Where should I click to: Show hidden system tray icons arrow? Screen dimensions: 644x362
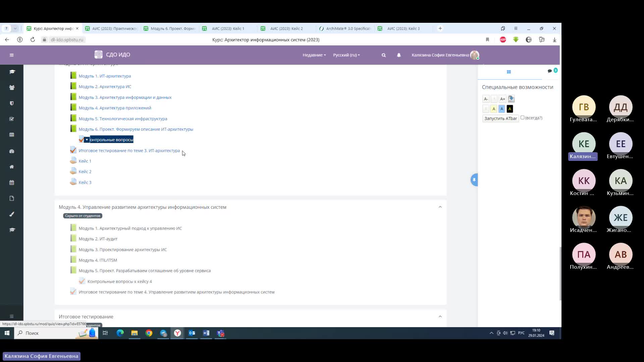click(491, 333)
